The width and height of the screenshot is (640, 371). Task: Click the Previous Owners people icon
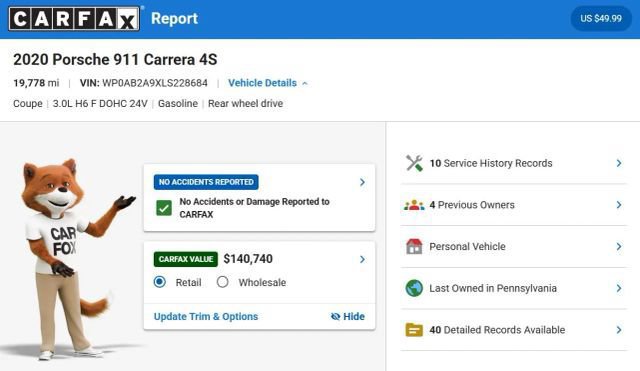coord(414,205)
